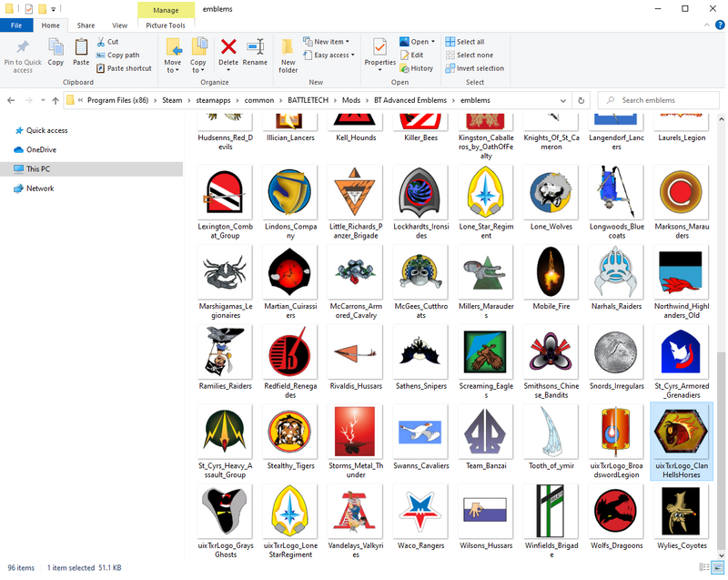Navigate to steamapps in breadcrumb
728x580 pixels.
point(213,100)
